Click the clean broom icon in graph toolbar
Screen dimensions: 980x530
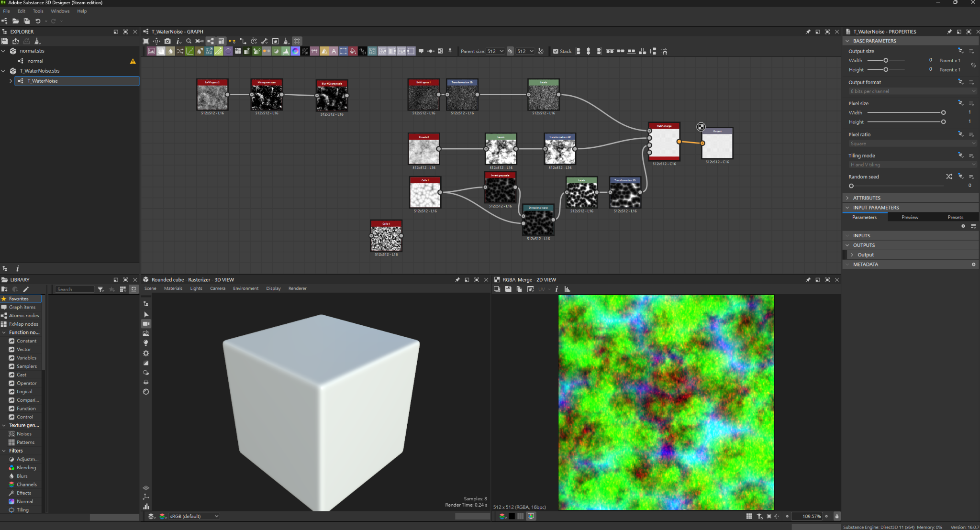[x=286, y=41]
